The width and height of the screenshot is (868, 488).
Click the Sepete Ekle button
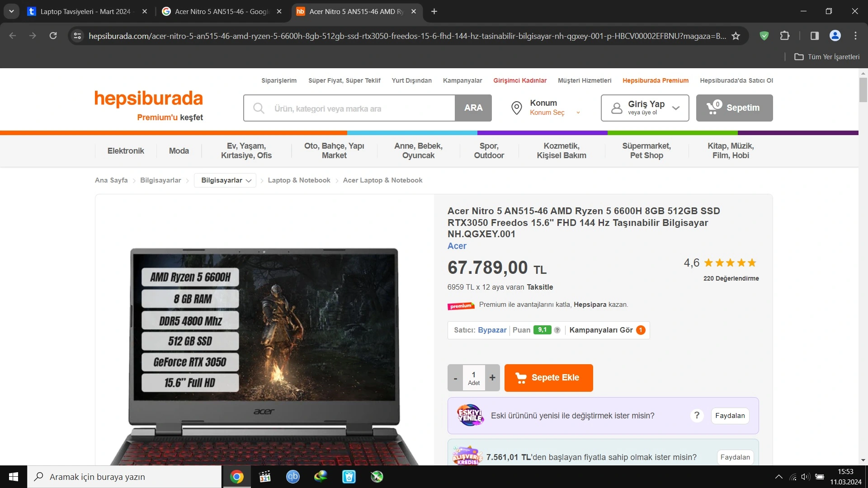click(x=548, y=378)
